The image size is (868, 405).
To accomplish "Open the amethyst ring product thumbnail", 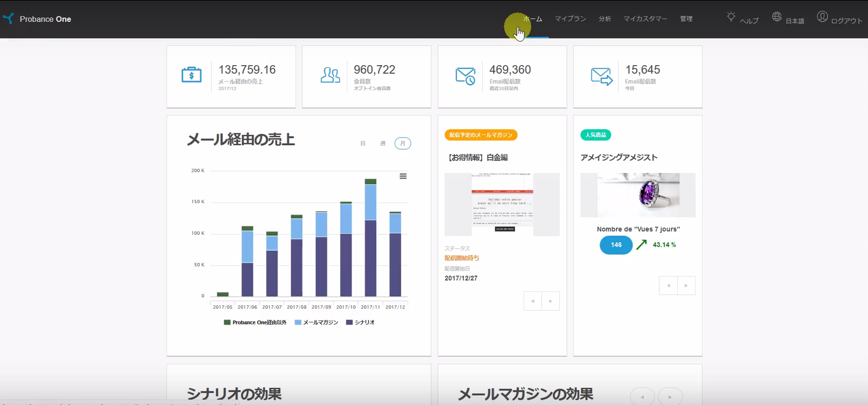I will point(638,195).
